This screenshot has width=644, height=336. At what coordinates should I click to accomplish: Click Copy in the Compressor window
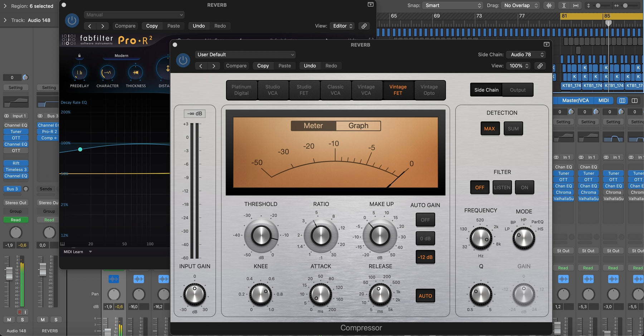click(263, 66)
